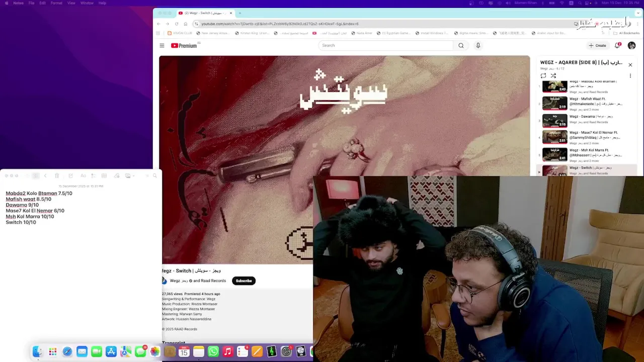Open the Help menu
The height and width of the screenshot is (362, 644).
pos(102,3)
